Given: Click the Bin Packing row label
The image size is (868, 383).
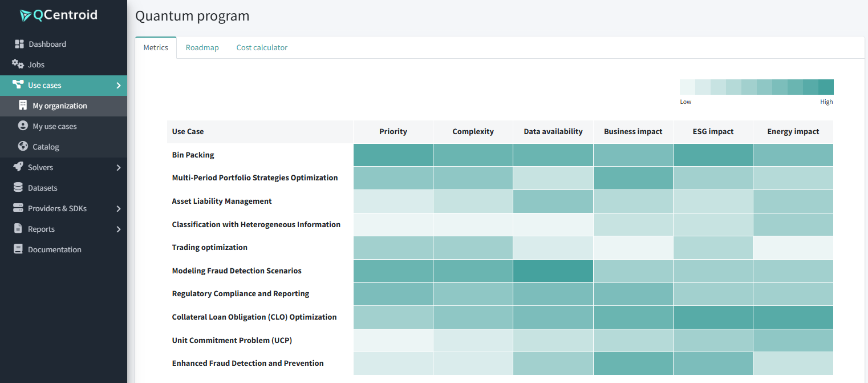Looking at the screenshot, I should tap(193, 155).
